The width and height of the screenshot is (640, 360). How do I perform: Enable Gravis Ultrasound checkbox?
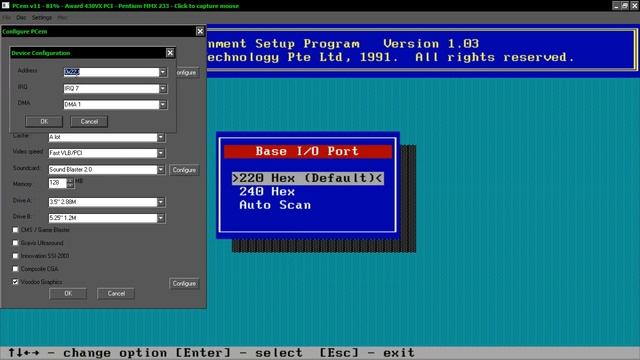click(x=16, y=243)
